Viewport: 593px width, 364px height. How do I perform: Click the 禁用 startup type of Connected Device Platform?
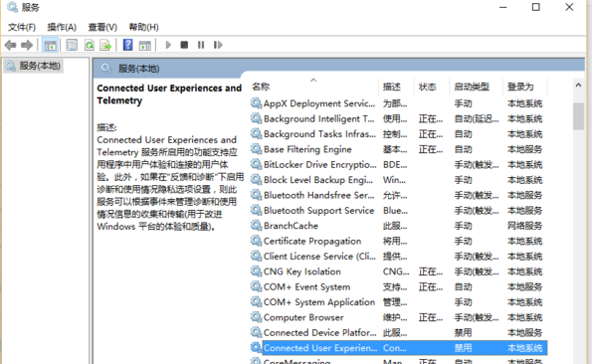click(x=463, y=333)
